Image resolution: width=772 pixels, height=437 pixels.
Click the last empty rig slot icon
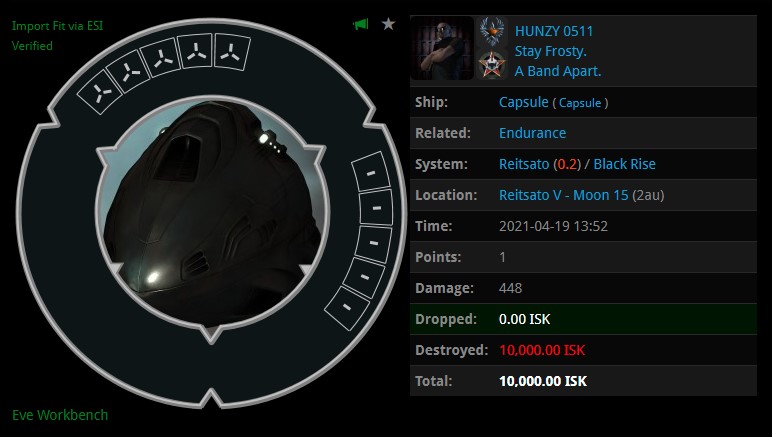tap(232, 52)
